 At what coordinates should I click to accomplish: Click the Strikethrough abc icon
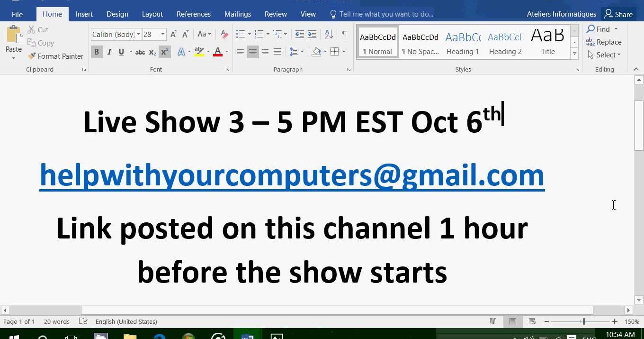[140, 52]
